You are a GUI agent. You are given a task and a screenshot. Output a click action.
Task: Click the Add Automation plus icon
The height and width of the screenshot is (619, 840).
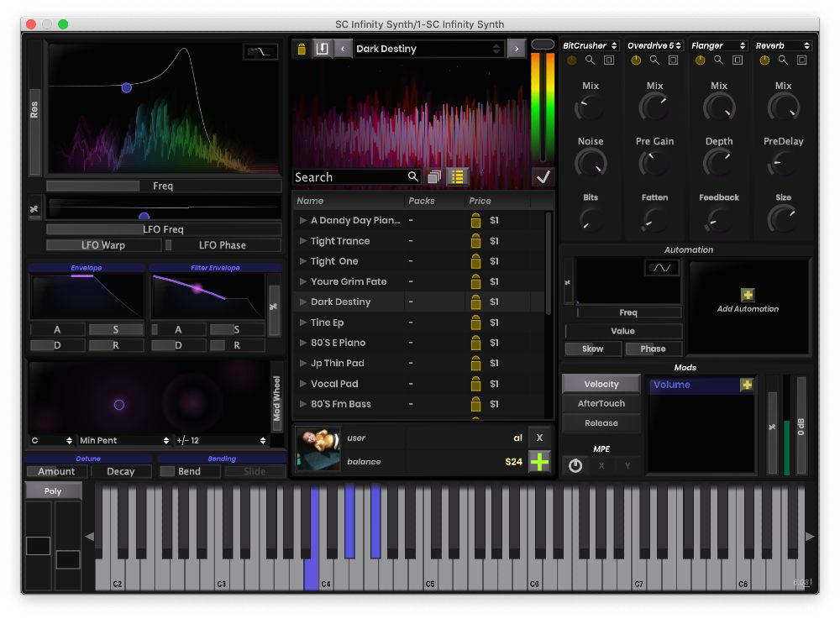point(748,295)
